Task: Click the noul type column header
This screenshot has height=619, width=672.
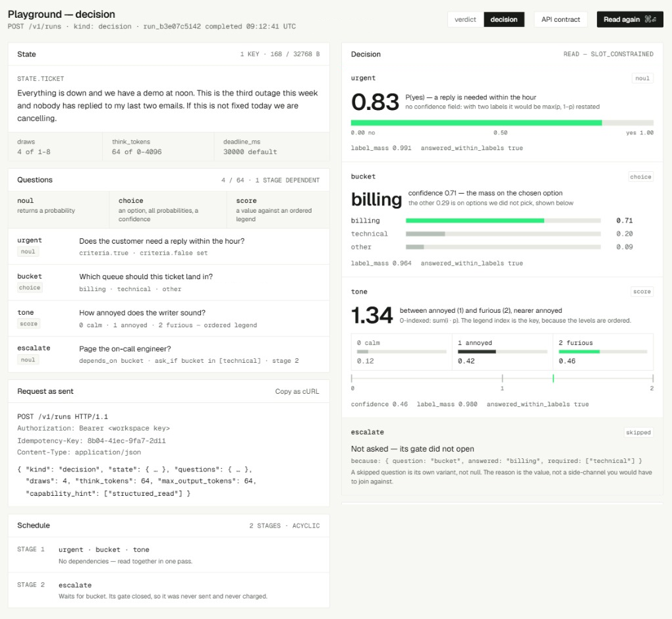Action: pos(59,209)
